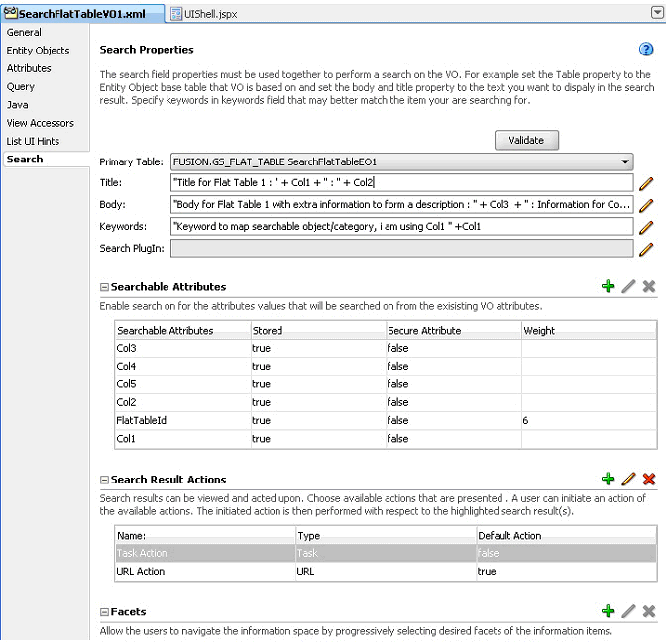Open the Attributes page

tap(29, 68)
